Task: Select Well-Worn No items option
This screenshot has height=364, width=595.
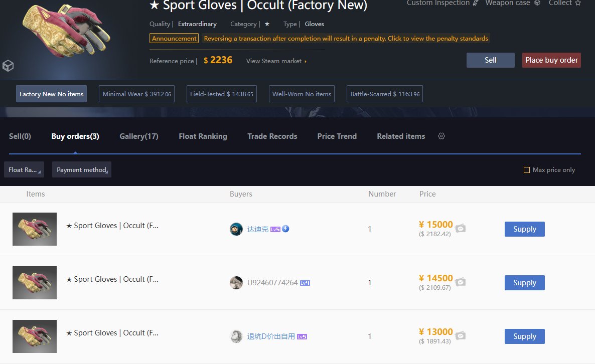Action: (302, 94)
